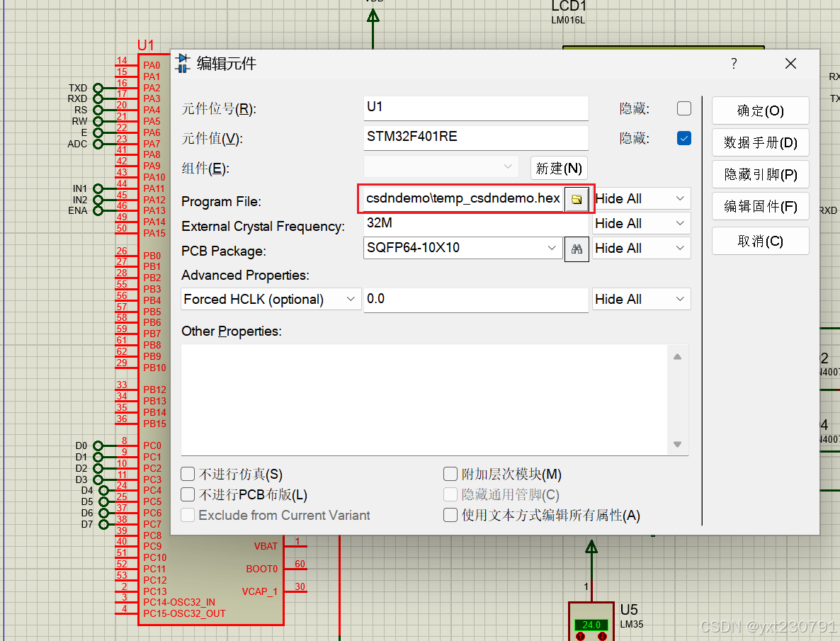Toggle 使用文本方式编辑所有属性(A) checkbox
Viewport: 840px width, 641px height.
[x=450, y=515]
